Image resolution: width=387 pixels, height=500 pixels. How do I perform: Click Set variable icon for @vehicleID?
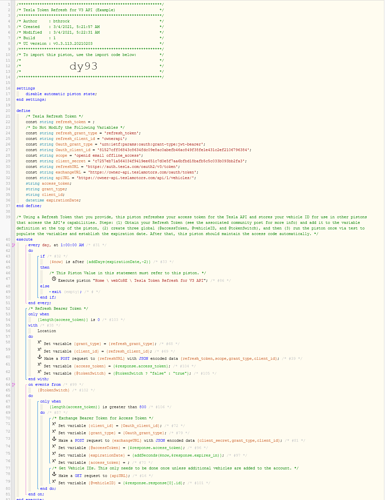point(54,482)
